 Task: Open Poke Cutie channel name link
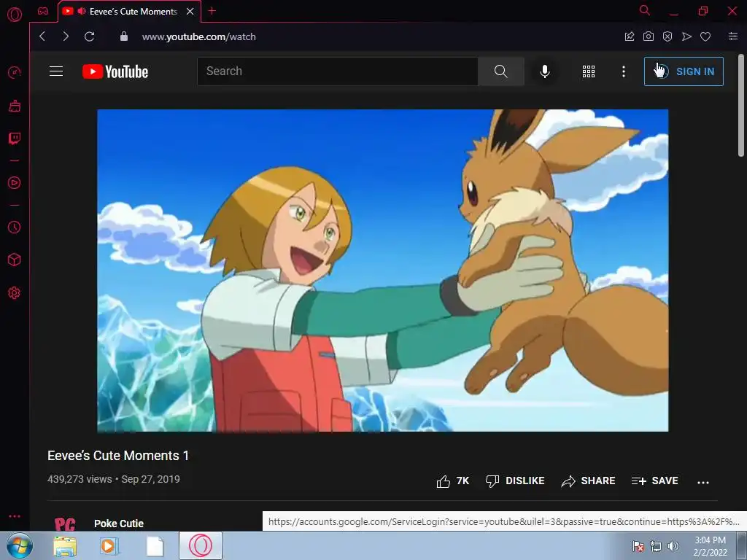(119, 524)
